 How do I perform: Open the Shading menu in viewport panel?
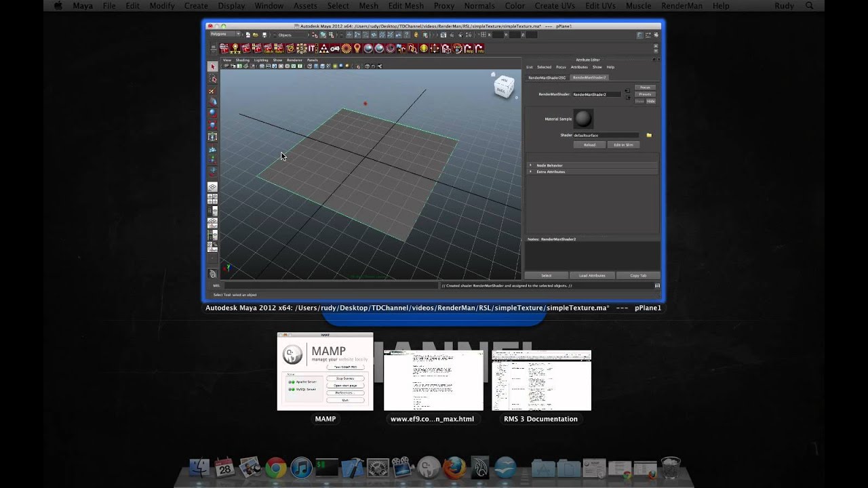(x=243, y=60)
